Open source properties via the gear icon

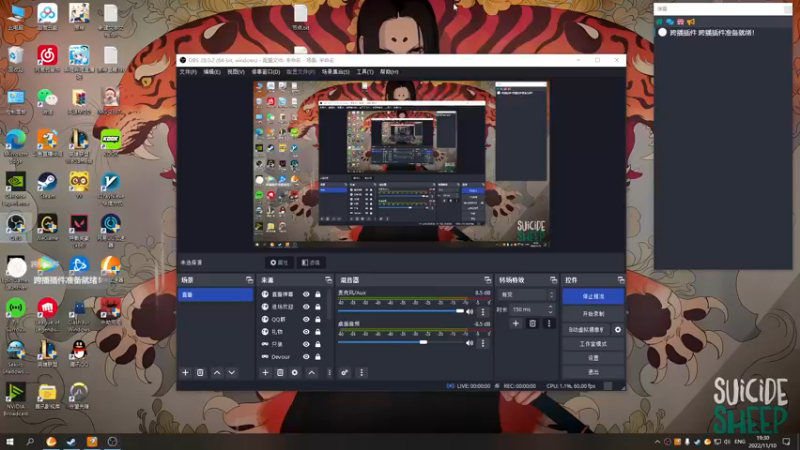tap(294, 372)
